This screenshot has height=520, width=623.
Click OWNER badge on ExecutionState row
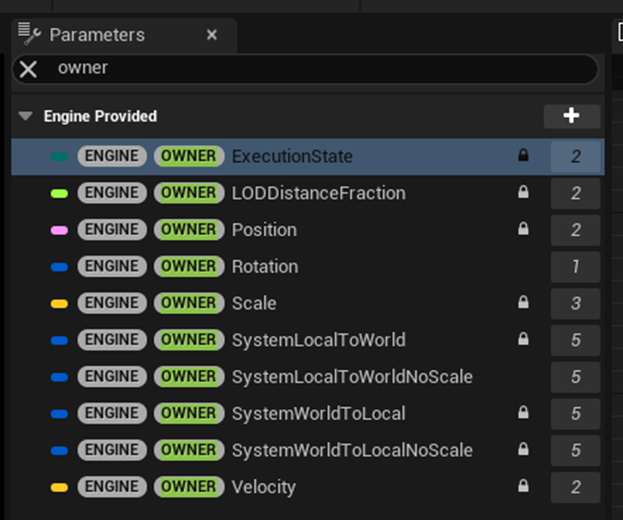[189, 156]
